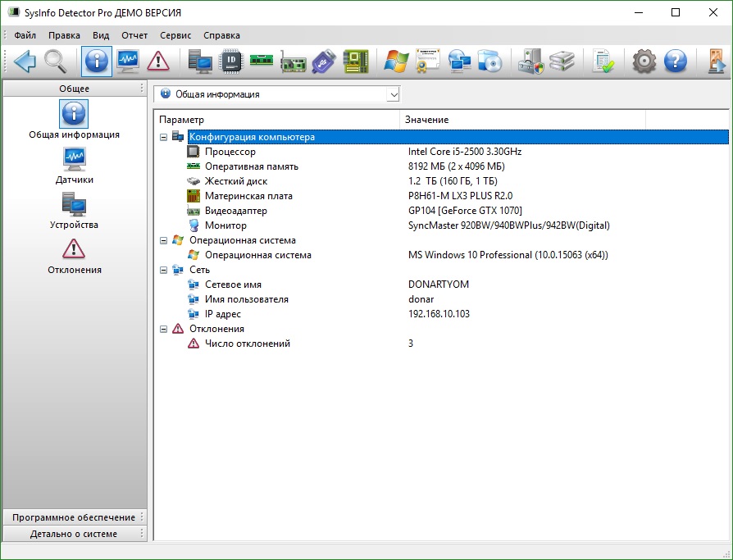Click the gear settings toolbar icon

[x=644, y=61]
